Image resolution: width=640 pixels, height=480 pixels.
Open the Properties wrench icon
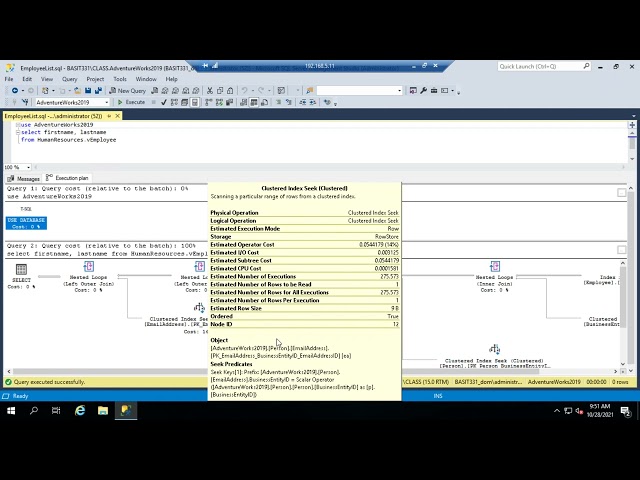(x=424, y=91)
